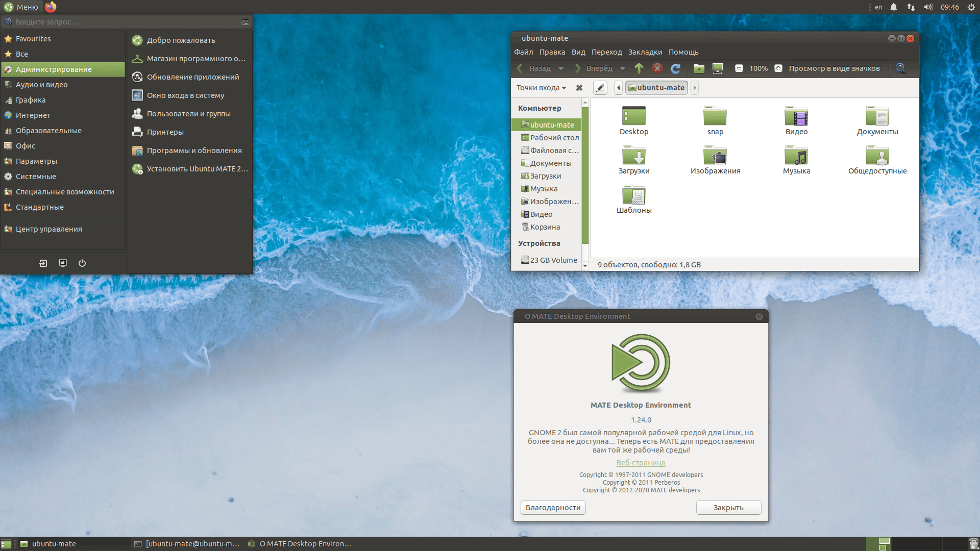Open the Просмотр в виде значков view dropdown
980x551 pixels.
click(838, 68)
